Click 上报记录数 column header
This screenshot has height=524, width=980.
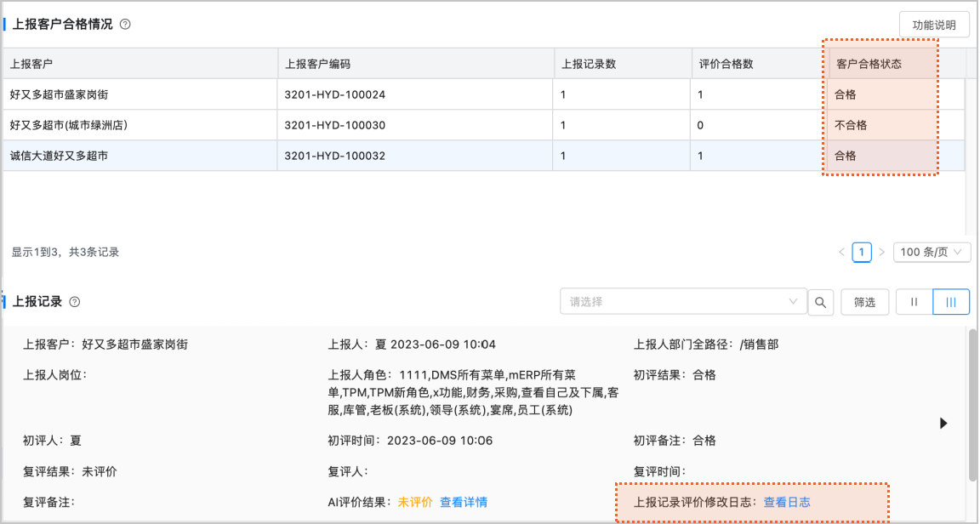click(x=623, y=64)
